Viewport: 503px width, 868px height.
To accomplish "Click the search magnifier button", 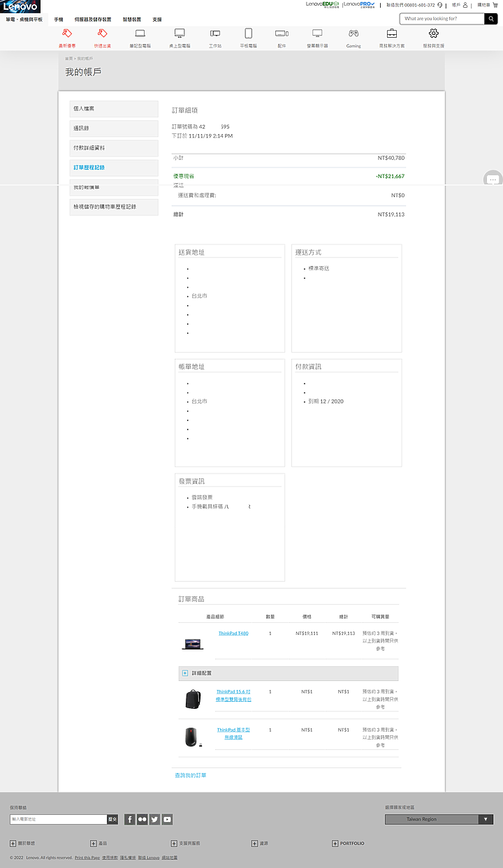I will point(490,19).
